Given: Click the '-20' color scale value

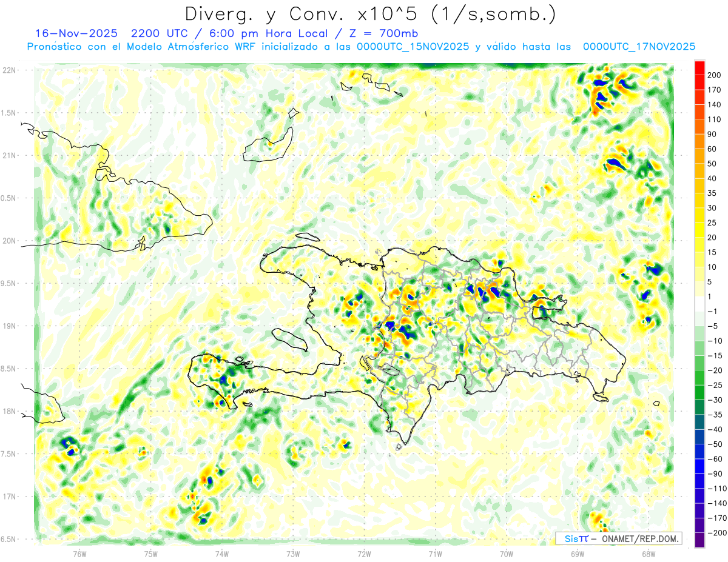Looking at the screenshot, I should 716,370.
